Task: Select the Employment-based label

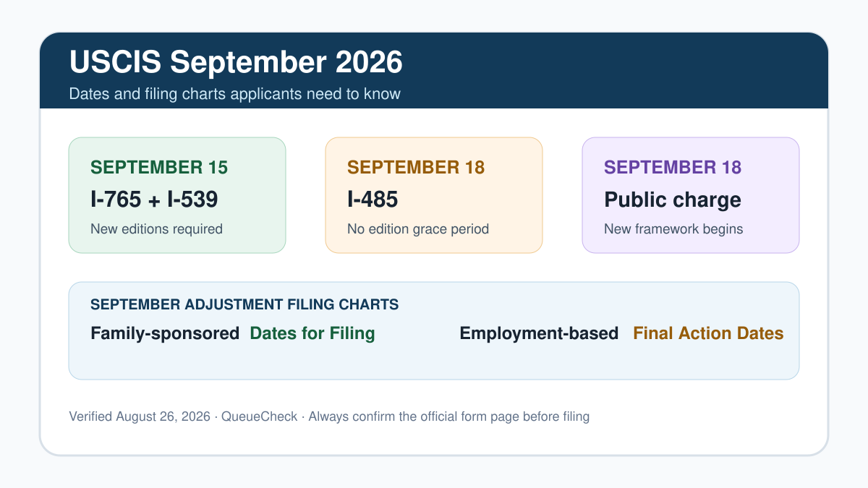Action: 539,333
